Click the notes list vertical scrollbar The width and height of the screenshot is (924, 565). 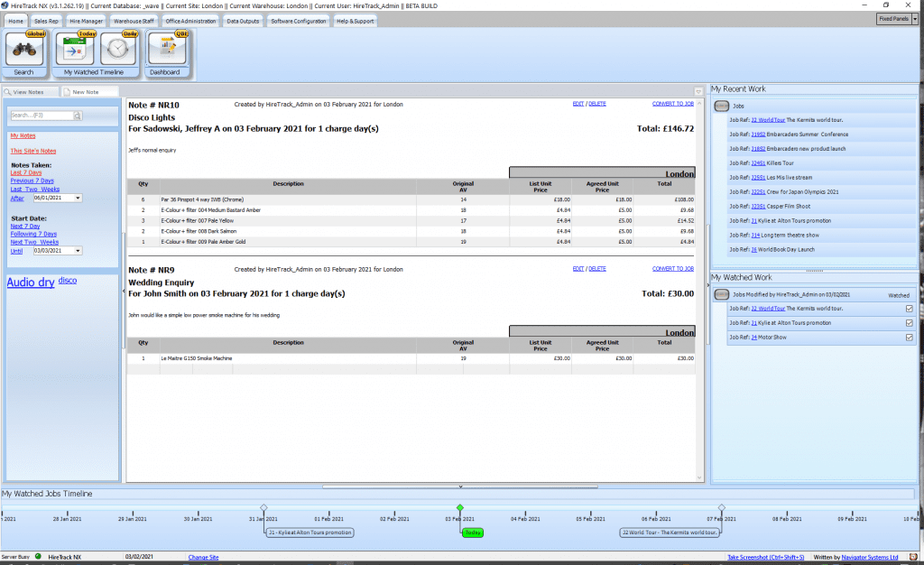pyautogui.click(x=699, y=291)
